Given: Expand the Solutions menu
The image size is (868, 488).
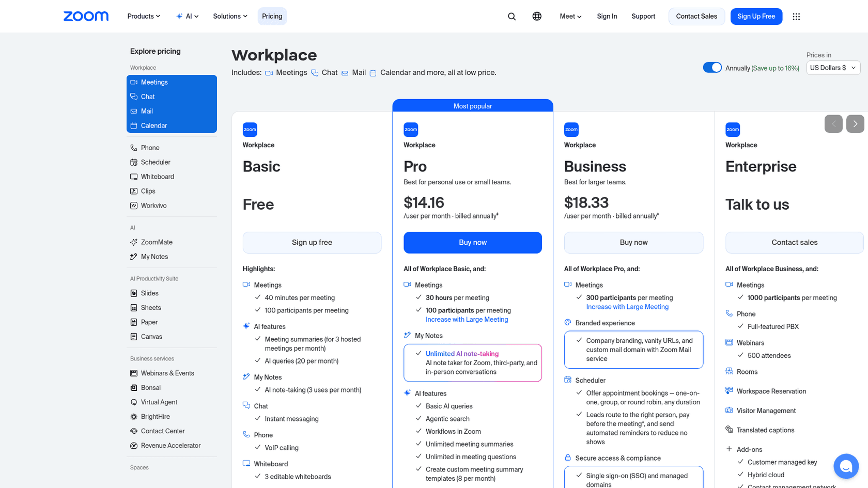Looking at the screenshot, I should point(230,17).
